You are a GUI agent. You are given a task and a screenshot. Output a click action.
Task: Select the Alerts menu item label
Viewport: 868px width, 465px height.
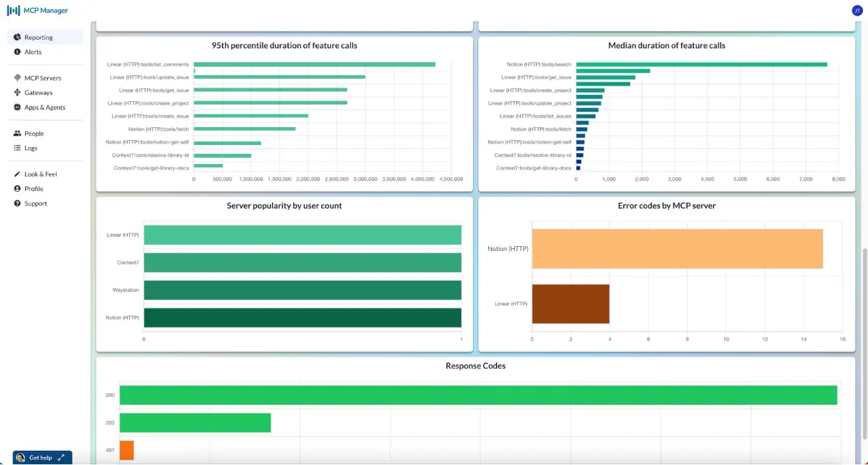33,52
